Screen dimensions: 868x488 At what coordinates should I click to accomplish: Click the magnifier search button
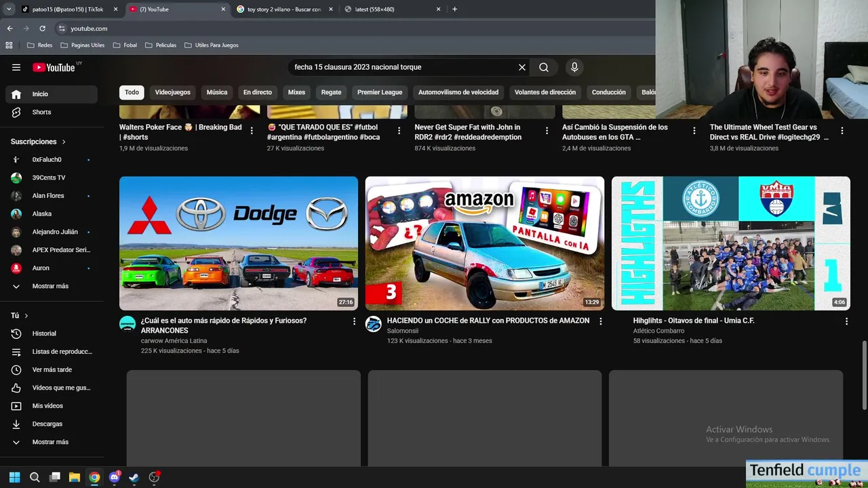pyautogui.click(x=544, y=67)
